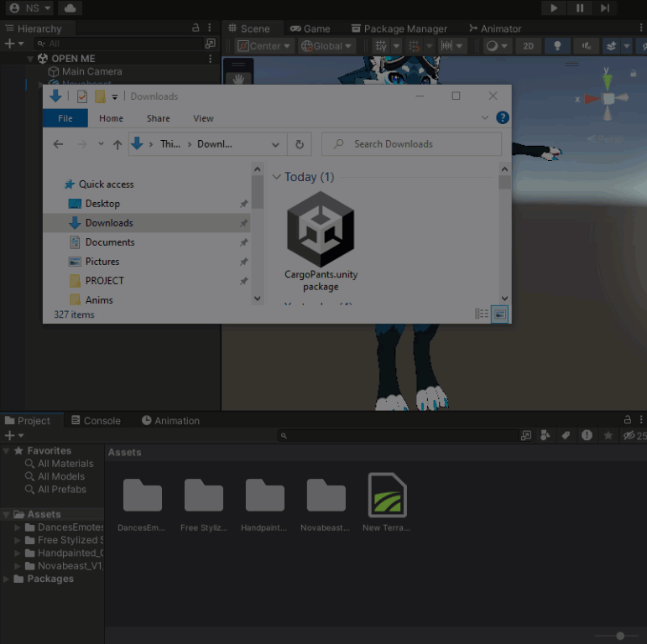Open Explorer help question mark icon

(x=502, y=118)
